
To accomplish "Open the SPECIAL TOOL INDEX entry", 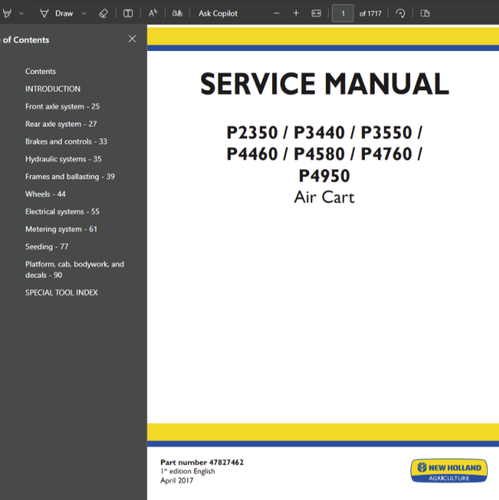I will (x=61, y=293).
